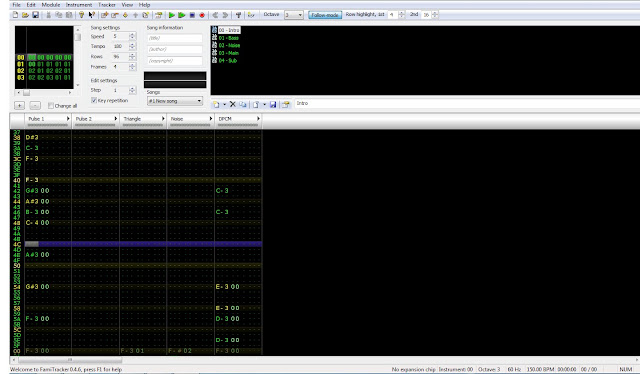Open the Instrument menu
Image resolution: width=640 pixels, height=374 pixels.
point(79,5)
